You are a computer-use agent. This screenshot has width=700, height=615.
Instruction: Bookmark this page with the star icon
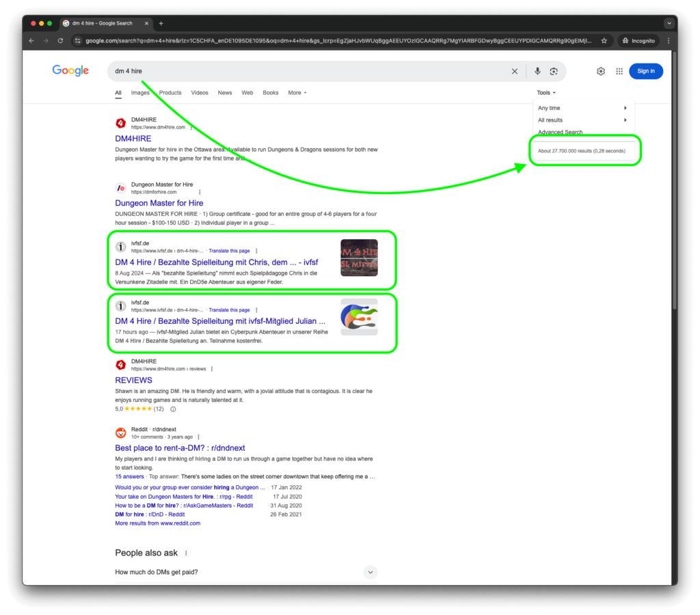click(x=604, y=40)
